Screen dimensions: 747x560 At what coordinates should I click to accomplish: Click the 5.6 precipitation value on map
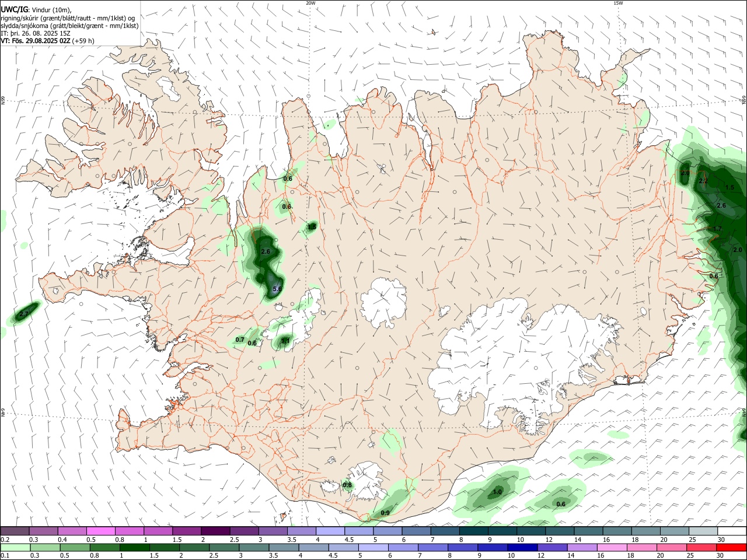click(278, 289)
